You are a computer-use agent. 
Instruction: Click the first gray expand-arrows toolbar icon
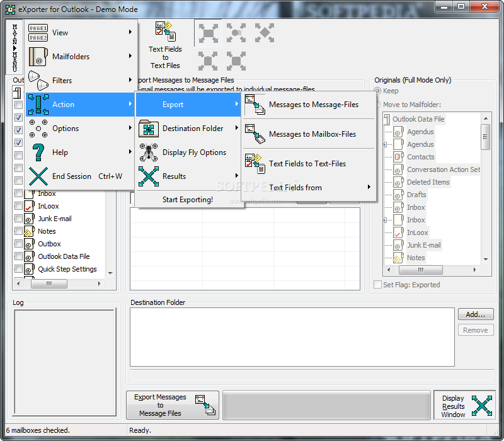tap(209, 33)
